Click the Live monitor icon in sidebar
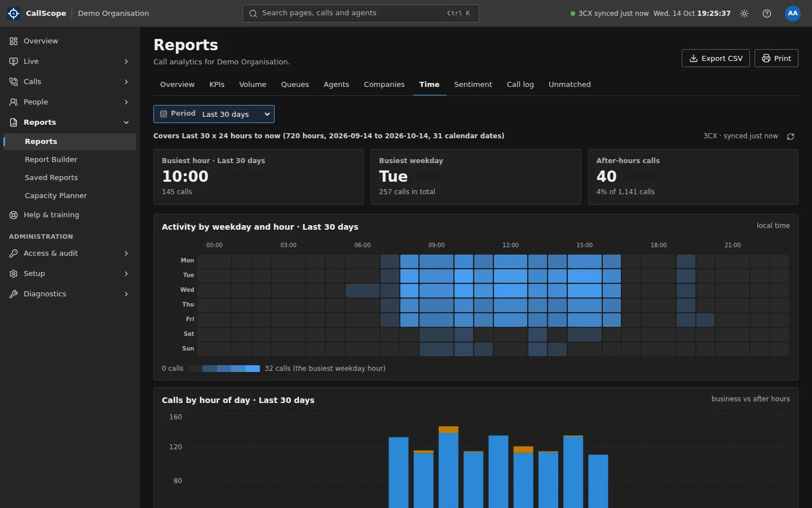The width and height of the screenshot is (812, 508). [14, 62]
